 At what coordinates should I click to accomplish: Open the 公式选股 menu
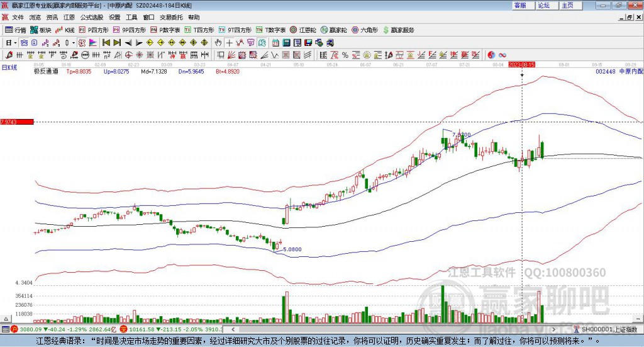pos(92,17)
